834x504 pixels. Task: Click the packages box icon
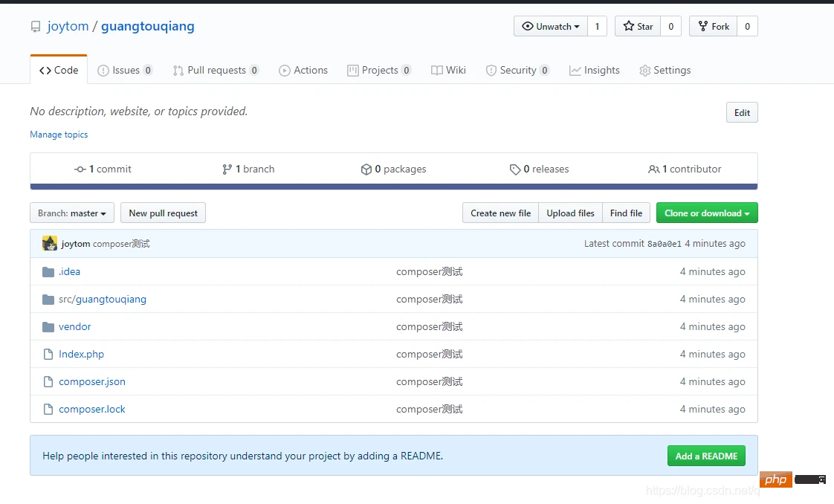click(x=366, y=169)
